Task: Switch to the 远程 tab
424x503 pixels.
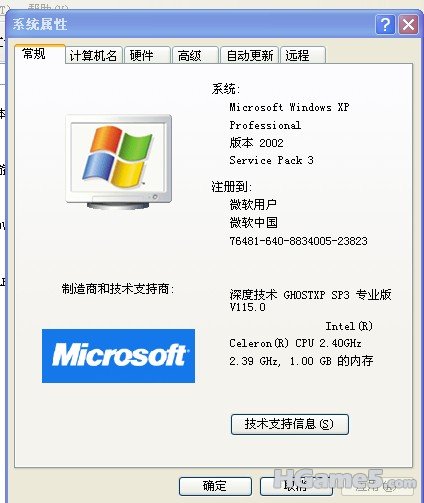Action: pos(303,55)
